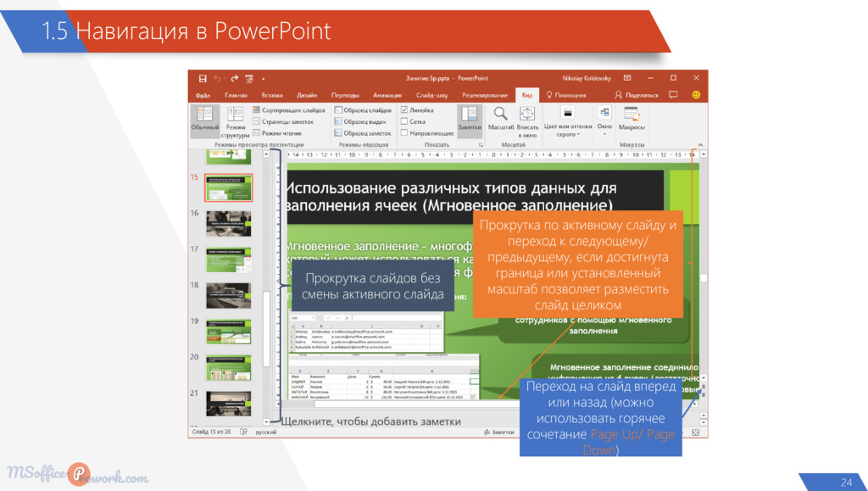Open the Файл tab
Image resolution: width=868 pixels, height=491 pixels.
[x=203, y=95]
